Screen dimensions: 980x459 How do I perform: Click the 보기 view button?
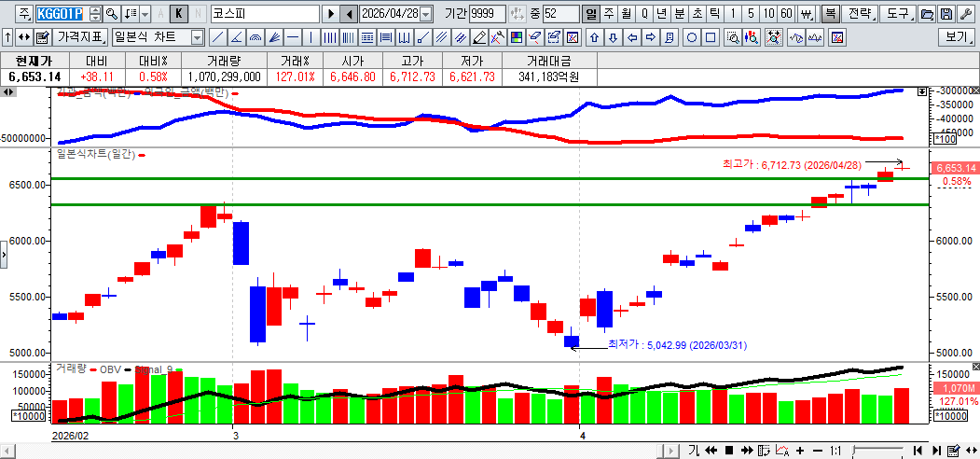click(957, 37)
